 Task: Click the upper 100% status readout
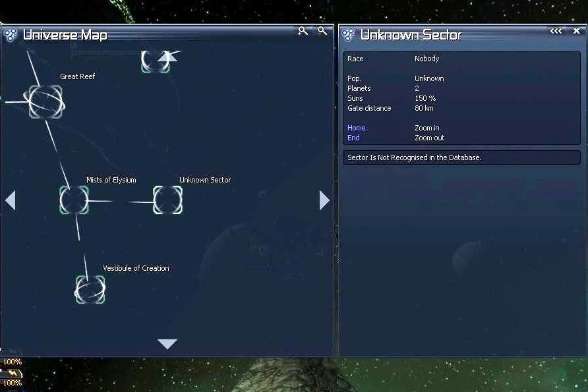click(x=13, y=362)
